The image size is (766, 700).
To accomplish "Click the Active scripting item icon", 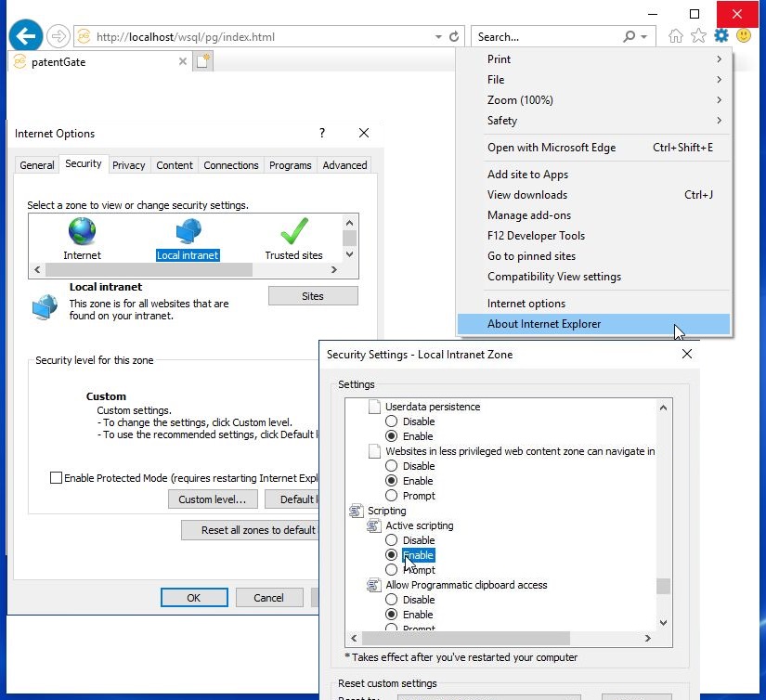I will (374, 525).
